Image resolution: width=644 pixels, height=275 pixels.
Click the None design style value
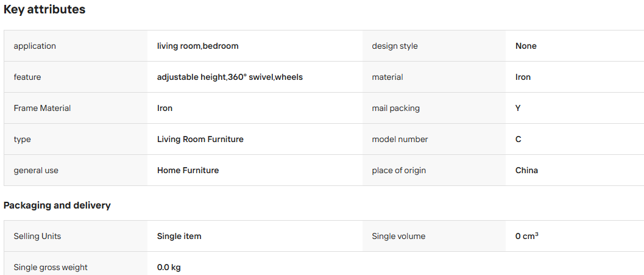pyautogui.click(x=526, y=46)
